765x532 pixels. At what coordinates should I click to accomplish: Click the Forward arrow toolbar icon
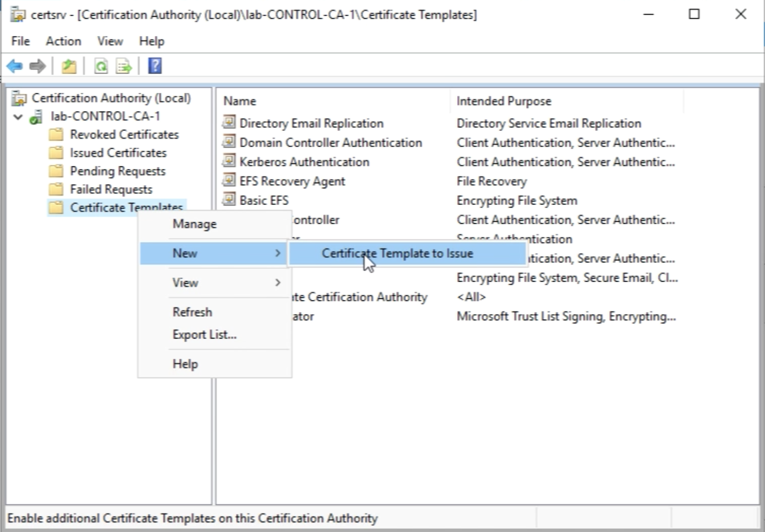[38, 66]
